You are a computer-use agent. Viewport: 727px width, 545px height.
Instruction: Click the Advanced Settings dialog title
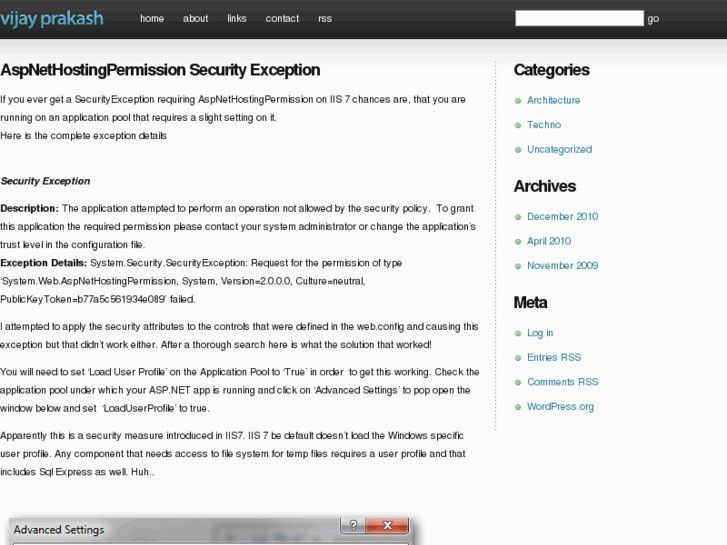tap(59, 530)
